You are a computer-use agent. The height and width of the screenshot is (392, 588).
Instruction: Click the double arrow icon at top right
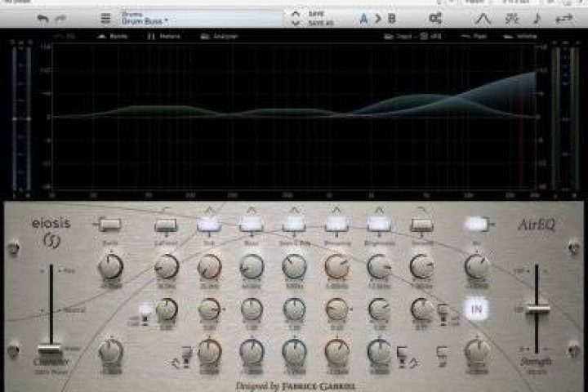[x=562, y=18]
